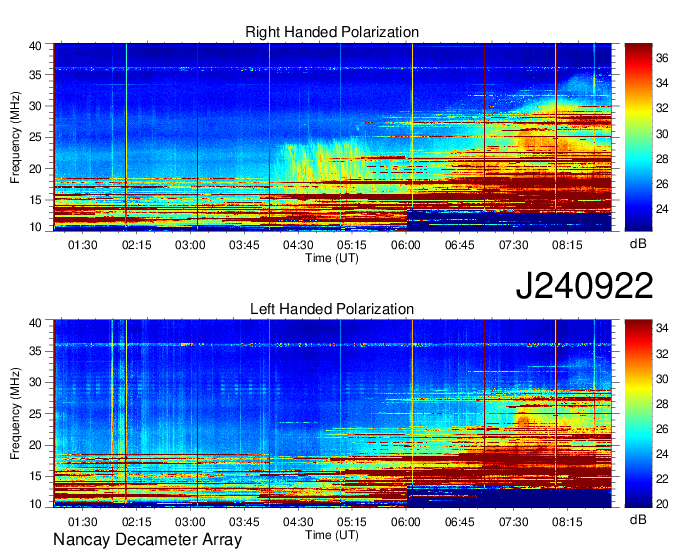Click the 05:15 tick label on top plot
This screenshot has width=680, height=552.
[352, 245]
